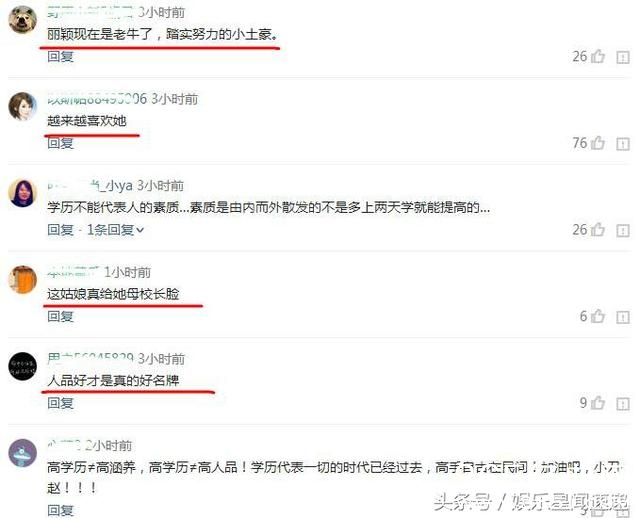Reply to the 高学历≠高涵养 comment
The height and width of the screenshot is (518, 640).
[x=60, y=510]
